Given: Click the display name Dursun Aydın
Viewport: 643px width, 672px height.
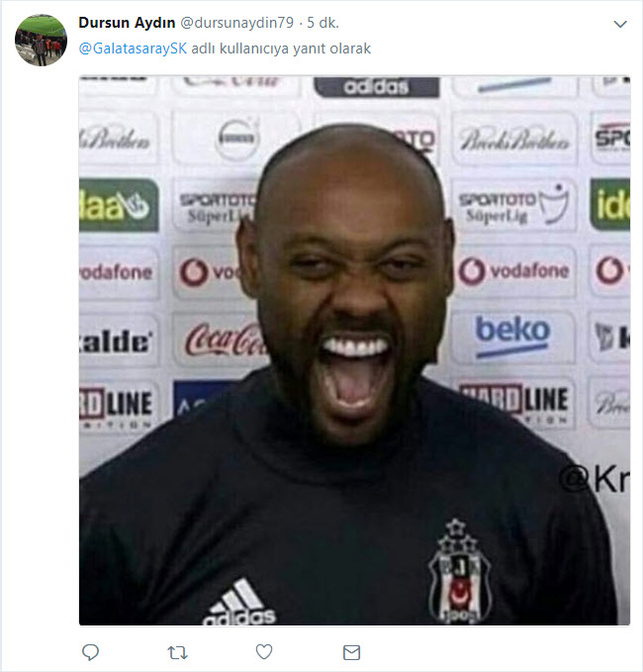Looking at the screenshot, I should [x=127, y=23].
